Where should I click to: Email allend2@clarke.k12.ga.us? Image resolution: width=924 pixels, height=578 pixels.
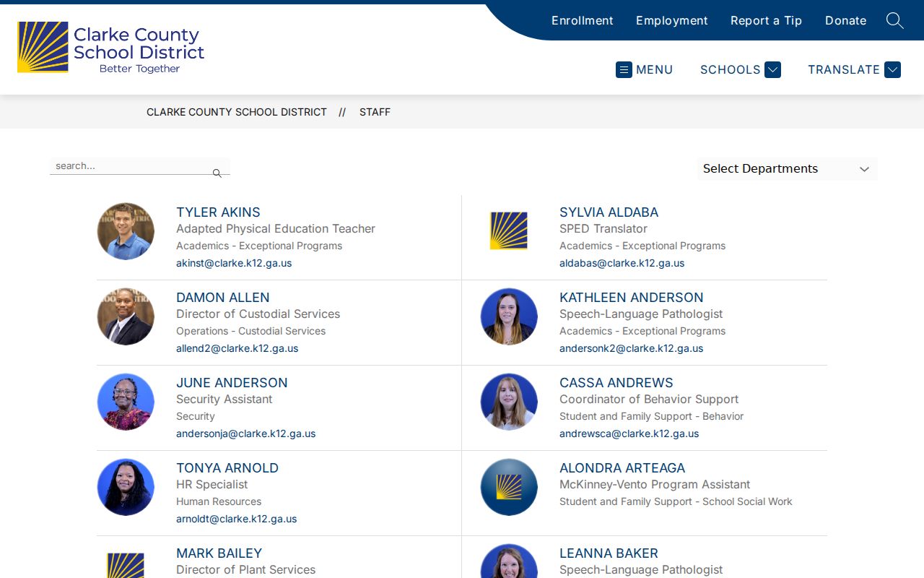(x=237, y=348)
